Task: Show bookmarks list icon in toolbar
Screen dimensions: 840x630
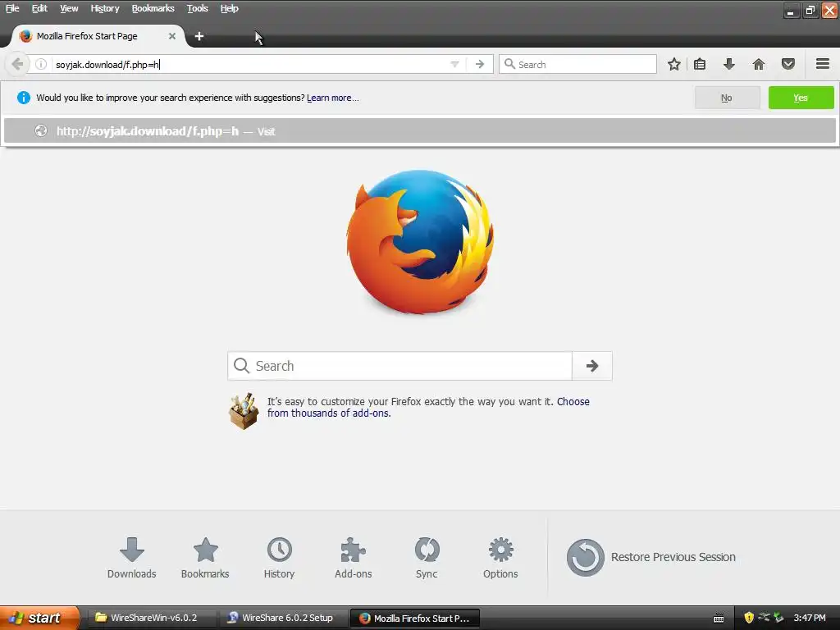Action: pyautogui.click(x=700, y=64)
